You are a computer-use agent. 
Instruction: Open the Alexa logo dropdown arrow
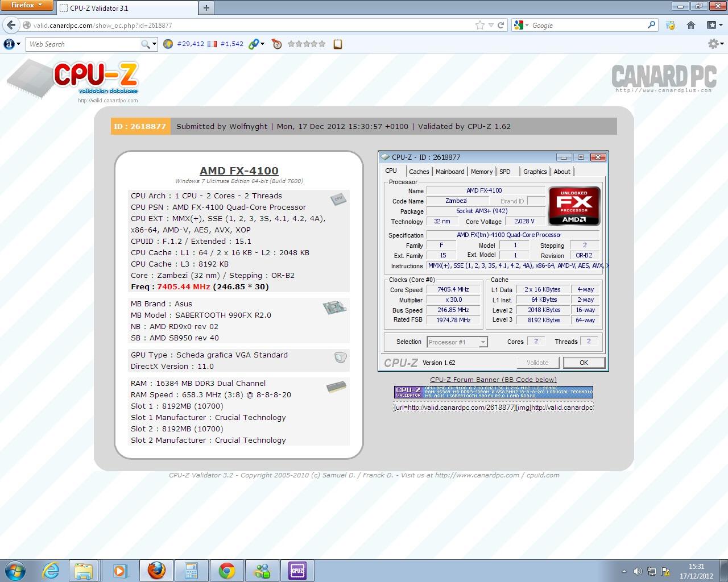(19, 44)
